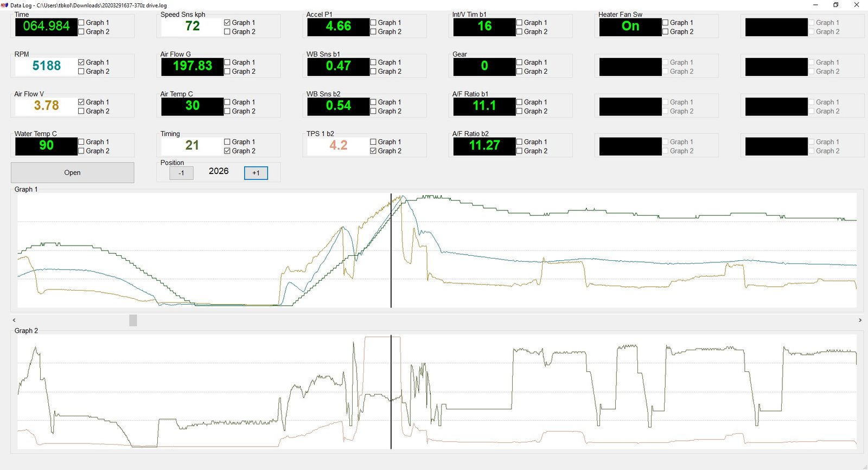Click the Position value 2026 field

click(219, 171)
